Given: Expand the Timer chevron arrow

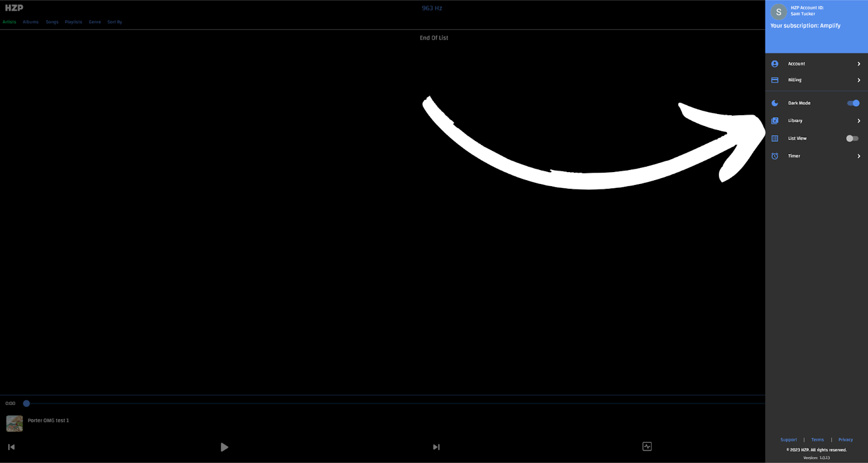Looking at the screenshot, I should (x=859, y=156).
